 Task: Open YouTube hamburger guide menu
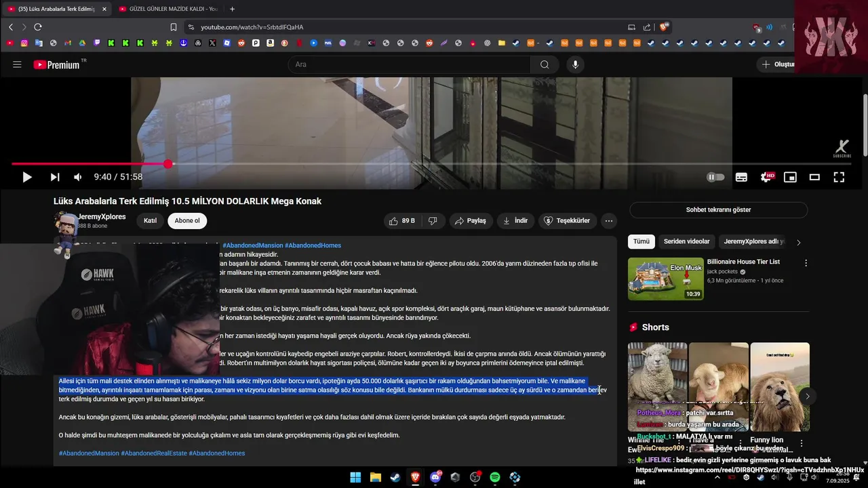[17, 64]
